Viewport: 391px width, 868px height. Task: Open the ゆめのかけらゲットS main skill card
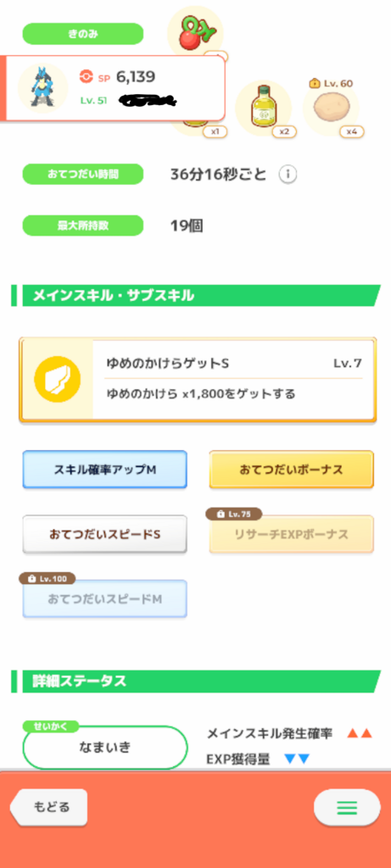(x=198, y=381)
